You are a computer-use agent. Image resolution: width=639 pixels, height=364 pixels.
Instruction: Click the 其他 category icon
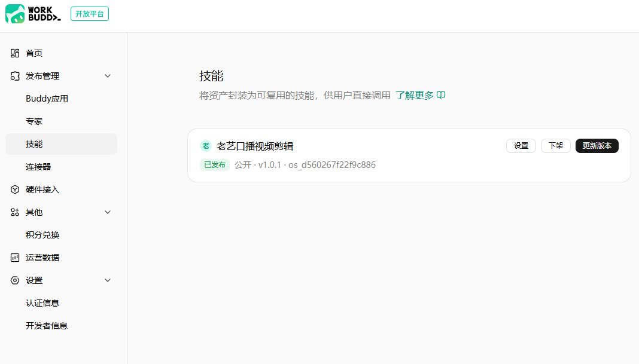[x=15, y=212]
